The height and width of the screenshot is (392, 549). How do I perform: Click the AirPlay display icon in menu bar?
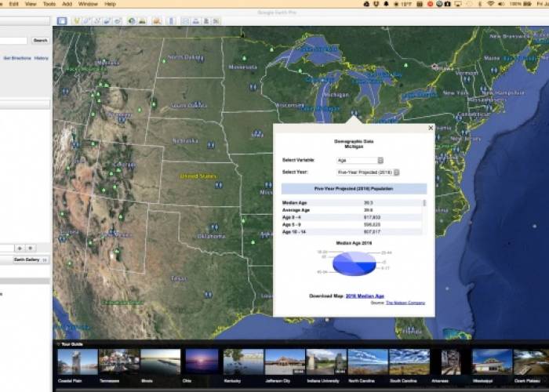pyautogui.click(x=458, y=4)
